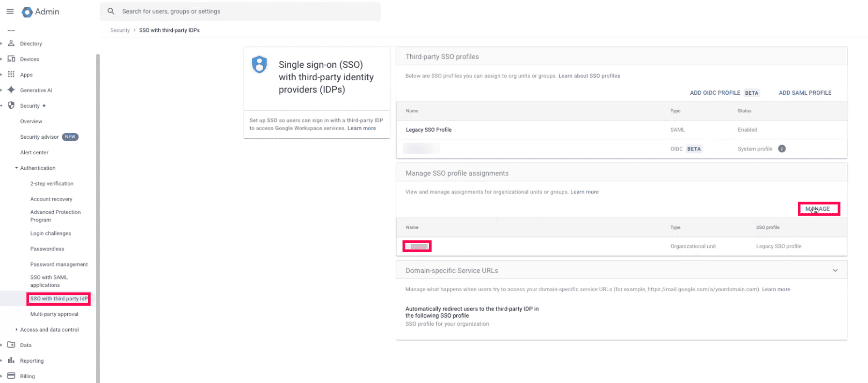Open the Legacy SSO Profile row
868x383 pixels.
pyautogui.click(x=429, y=130)
